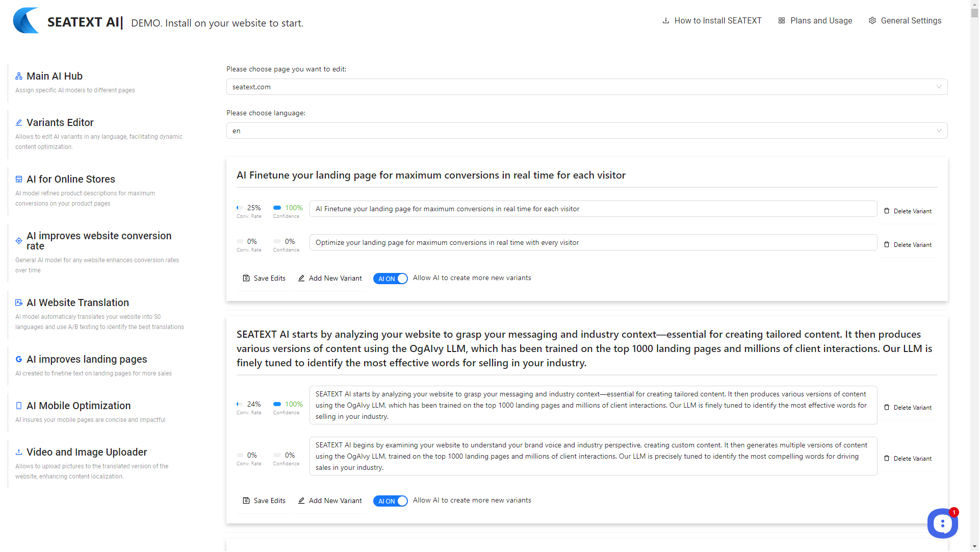Click the AI improves website conversion rate icon
Screen dimensions: 980x552
click(19, 241)
